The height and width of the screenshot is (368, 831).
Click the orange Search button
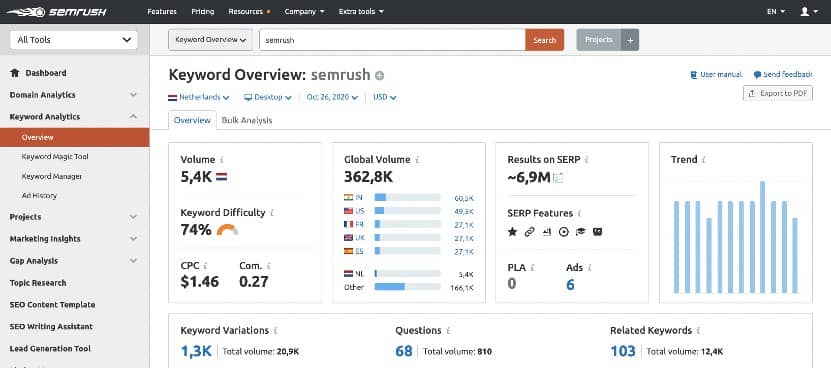[544, 40]
